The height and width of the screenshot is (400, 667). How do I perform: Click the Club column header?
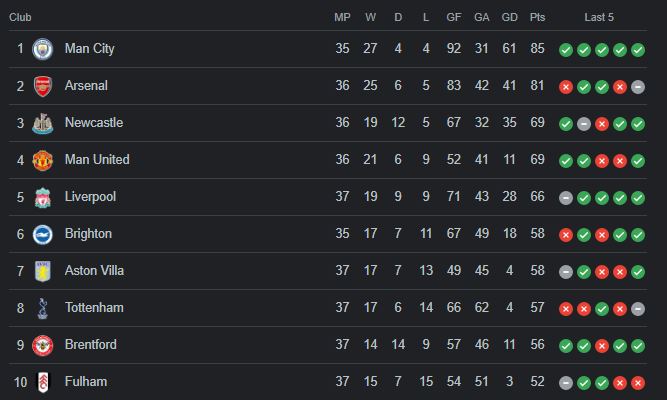[20, 17]
